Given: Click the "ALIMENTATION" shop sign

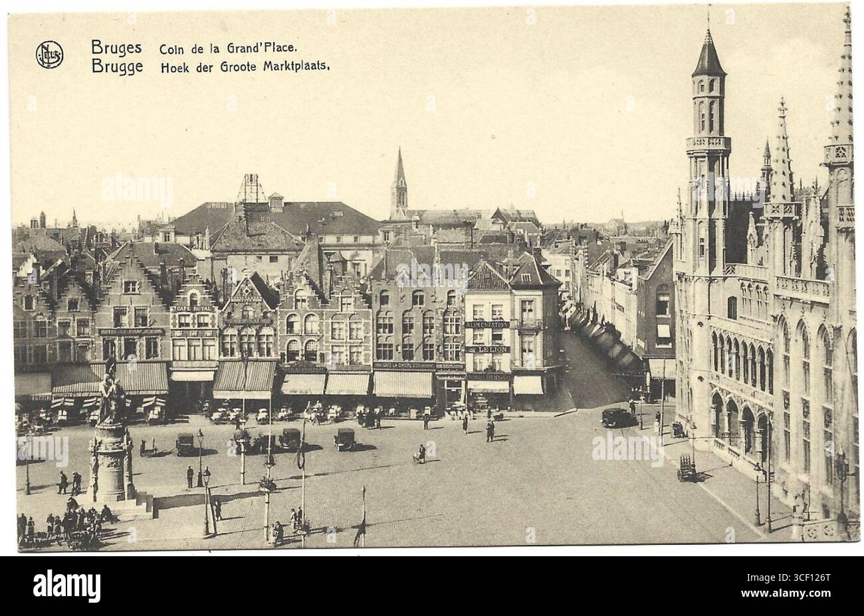Looking at the screenshot, I should tap(487, 324).
